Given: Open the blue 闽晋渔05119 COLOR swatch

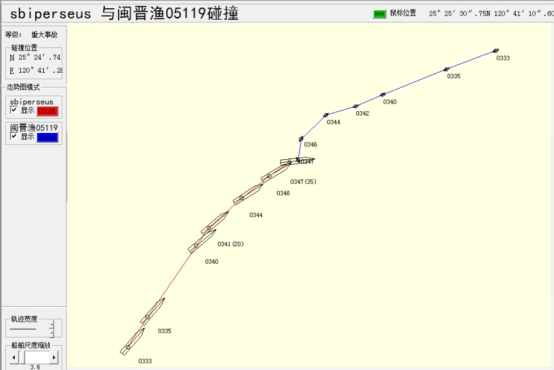Looking at the screenshot, I should (47, 137).
